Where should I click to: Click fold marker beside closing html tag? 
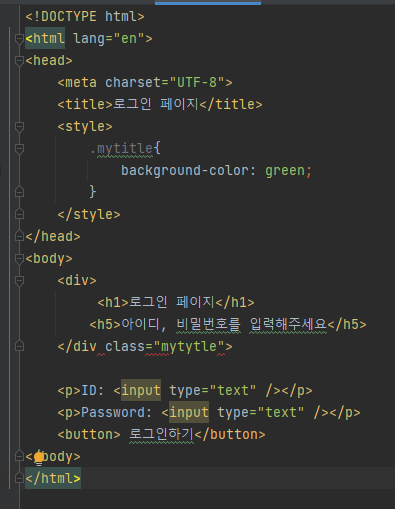pos(19,478)
